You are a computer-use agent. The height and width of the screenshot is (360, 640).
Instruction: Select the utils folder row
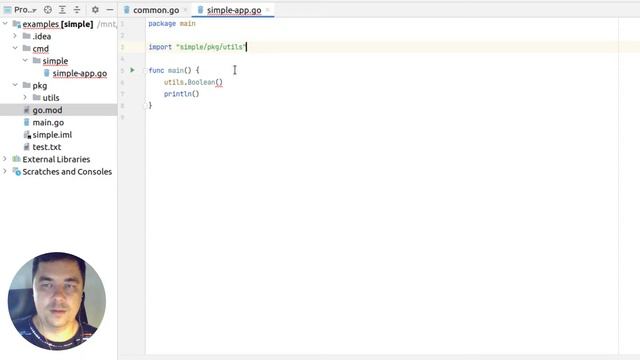coord(58,98)
